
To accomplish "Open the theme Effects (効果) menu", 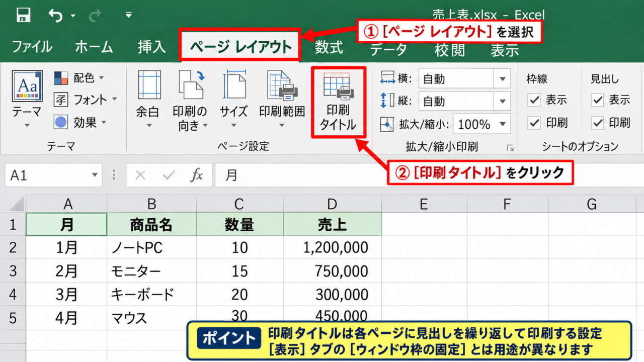I will click(80, 122).
